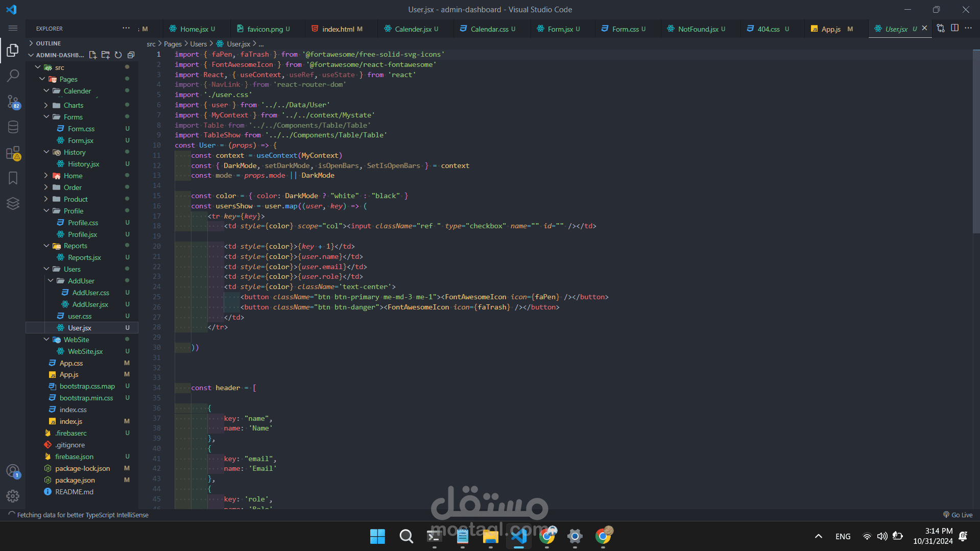Open the terminal app from taskbar
The height and width of the screenshot is (551, 980).
pyautogui.click(x=434, y=536)
